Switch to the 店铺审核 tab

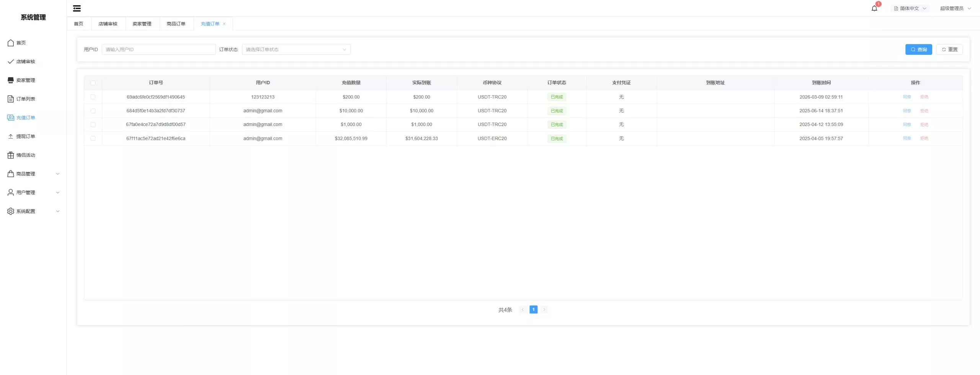coord(108,24)
